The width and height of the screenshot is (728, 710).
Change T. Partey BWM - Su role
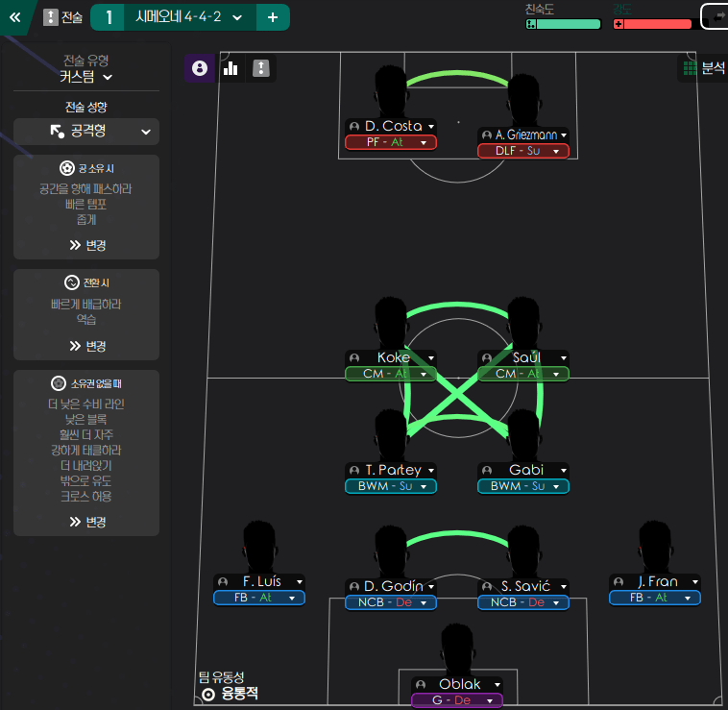tap(391, 486)
